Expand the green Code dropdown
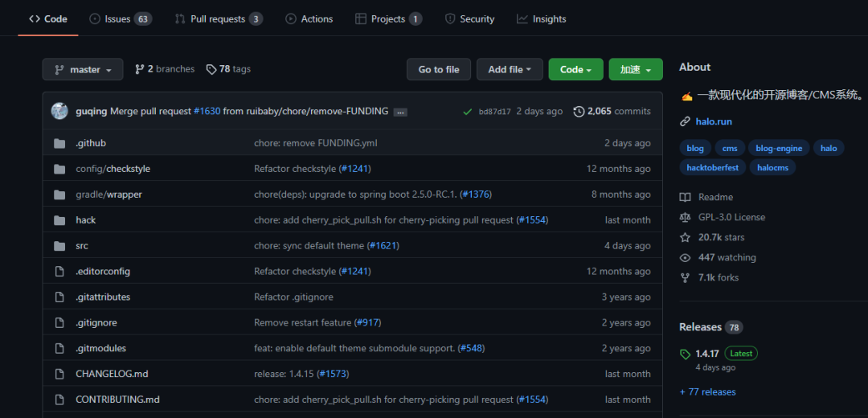The width and height of the screenshot is (868, 418). point(575,70)
